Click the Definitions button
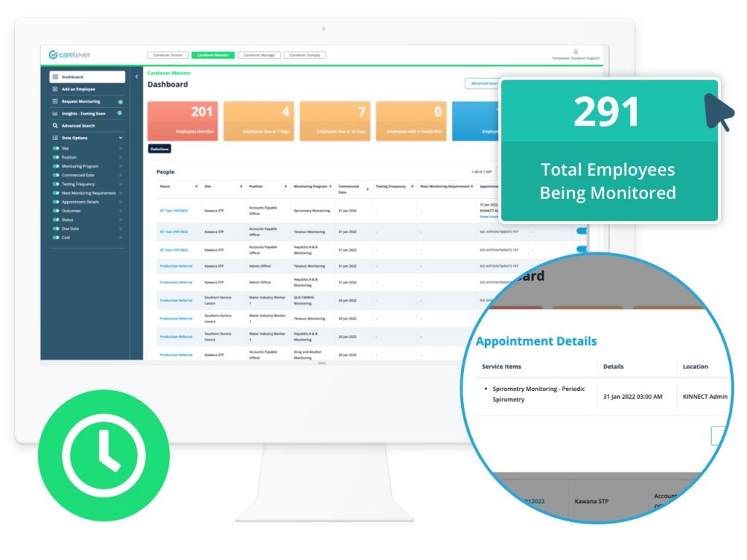This screenshot has width=747, height=560. pyautogui.click(x=159, y=147)
